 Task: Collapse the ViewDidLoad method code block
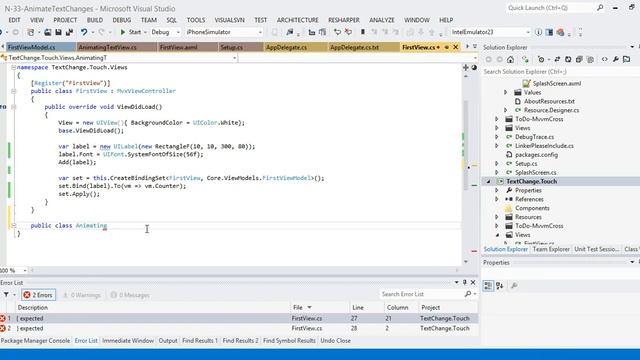(x=13, y=107)
